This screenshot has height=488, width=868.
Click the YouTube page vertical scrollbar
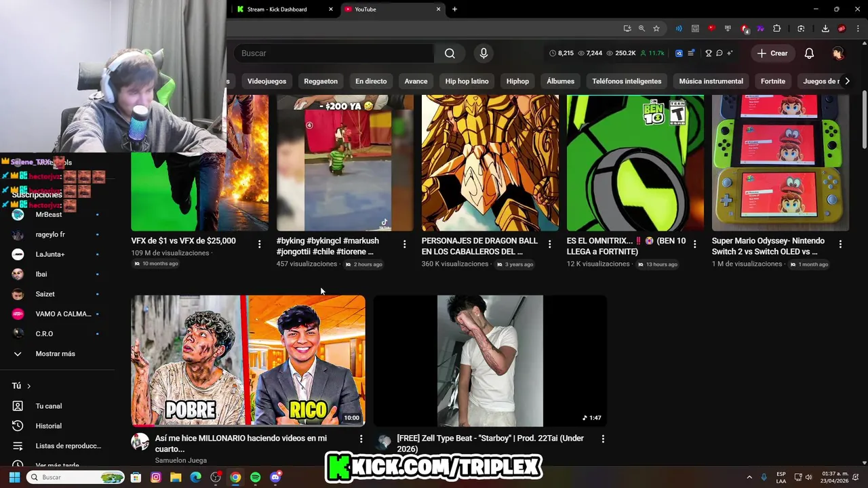tap(864, 119)
